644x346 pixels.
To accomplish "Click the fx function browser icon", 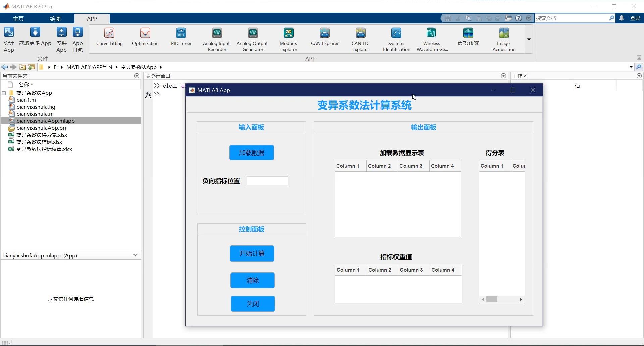I will click(148, 95).
